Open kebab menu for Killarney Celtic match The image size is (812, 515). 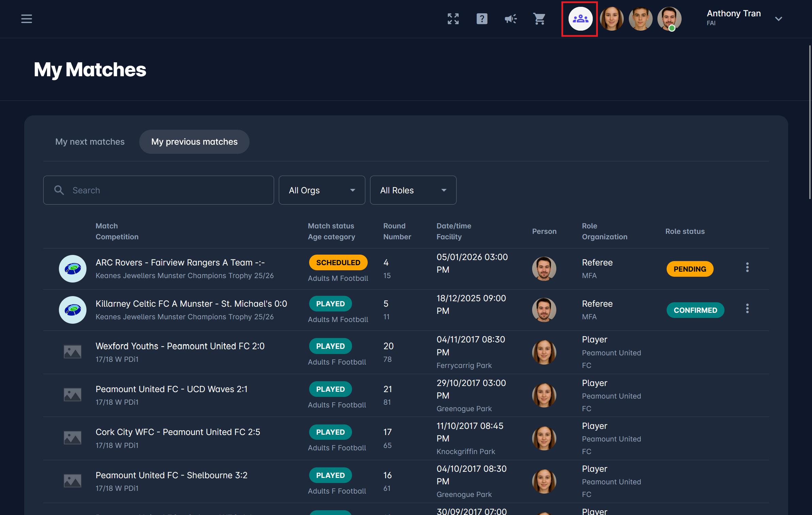[747, 309]
